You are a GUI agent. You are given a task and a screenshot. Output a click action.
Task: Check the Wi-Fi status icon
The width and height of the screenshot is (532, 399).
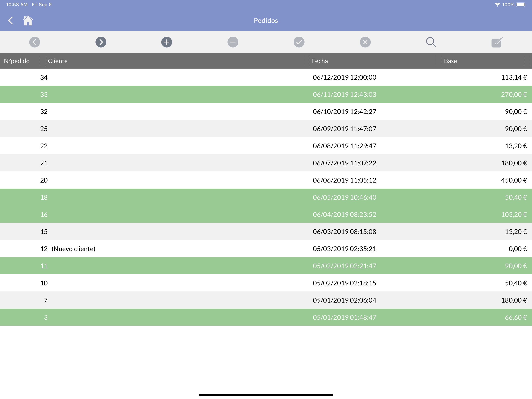[497, 4]
